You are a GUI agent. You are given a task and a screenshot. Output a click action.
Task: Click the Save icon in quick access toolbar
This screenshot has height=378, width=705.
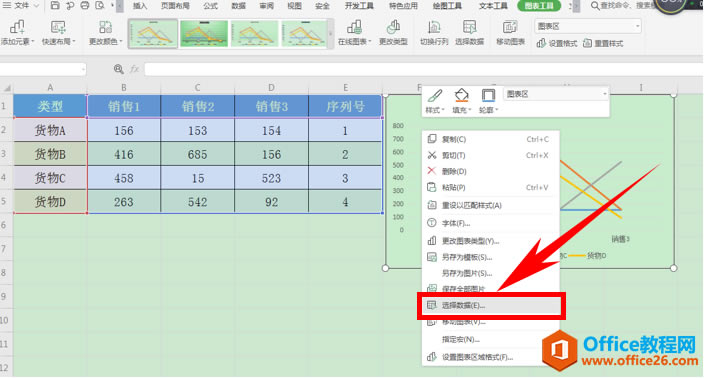[x=55, y=5]
